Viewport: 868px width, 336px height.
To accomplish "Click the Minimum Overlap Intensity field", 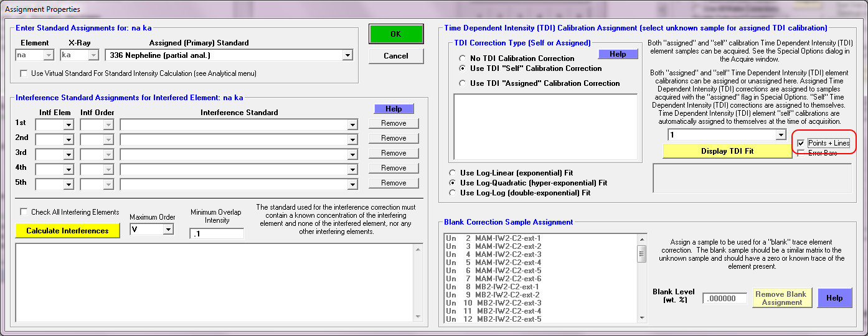I will pos(217,234).
